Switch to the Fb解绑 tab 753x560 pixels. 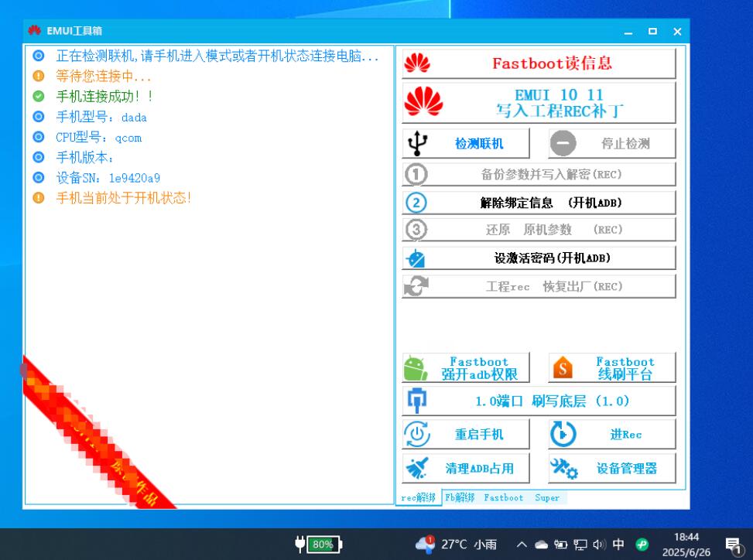tap(460, 498)
